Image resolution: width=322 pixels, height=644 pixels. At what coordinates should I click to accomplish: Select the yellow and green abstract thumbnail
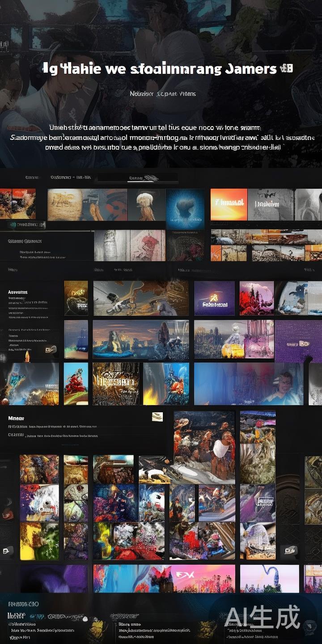[x=39, y=541]
